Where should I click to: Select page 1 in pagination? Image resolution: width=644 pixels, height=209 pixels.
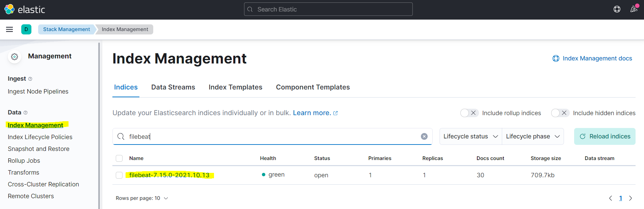coord(620,198)
